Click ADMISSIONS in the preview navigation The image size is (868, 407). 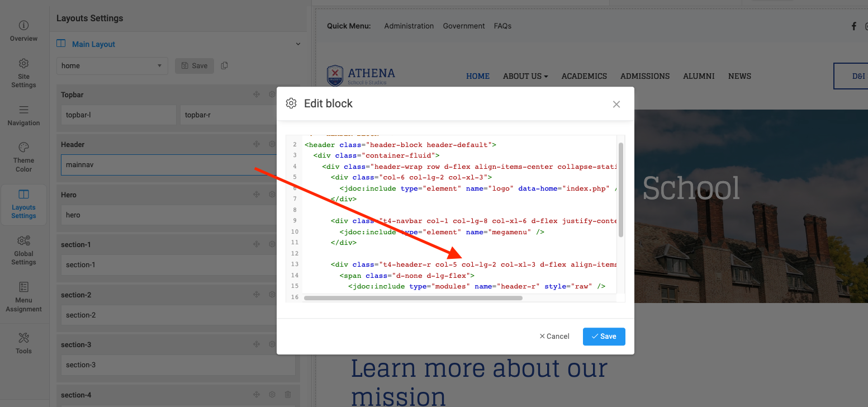[x=645, y=76]
